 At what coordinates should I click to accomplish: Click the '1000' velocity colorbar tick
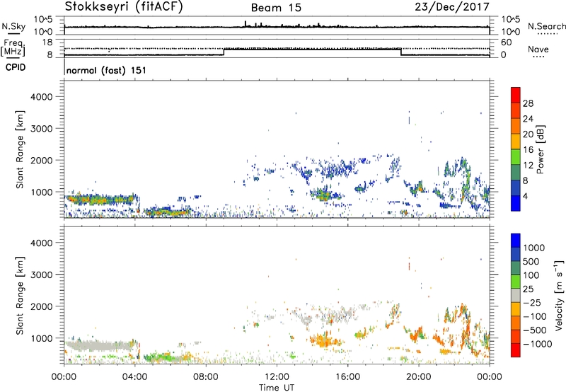(534, 248)
